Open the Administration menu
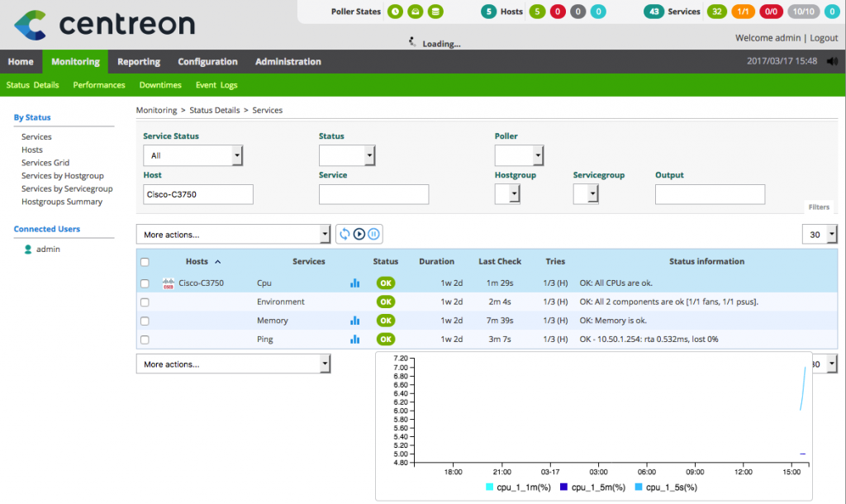 (288, 61)
